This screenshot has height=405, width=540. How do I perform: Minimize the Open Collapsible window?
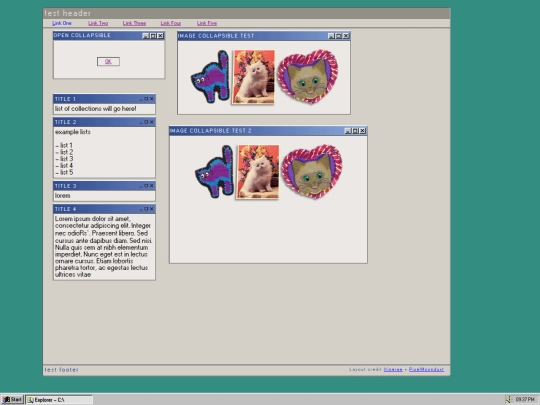146,36
